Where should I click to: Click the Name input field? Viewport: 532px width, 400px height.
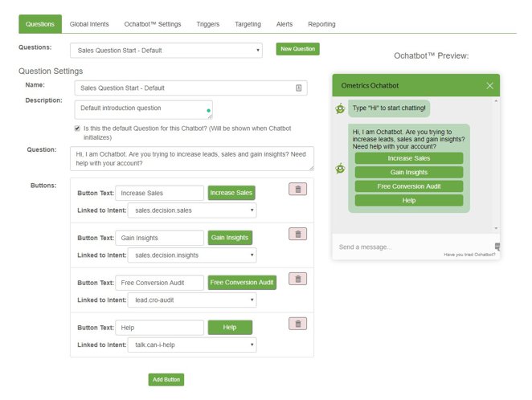(x=190, y=88)
